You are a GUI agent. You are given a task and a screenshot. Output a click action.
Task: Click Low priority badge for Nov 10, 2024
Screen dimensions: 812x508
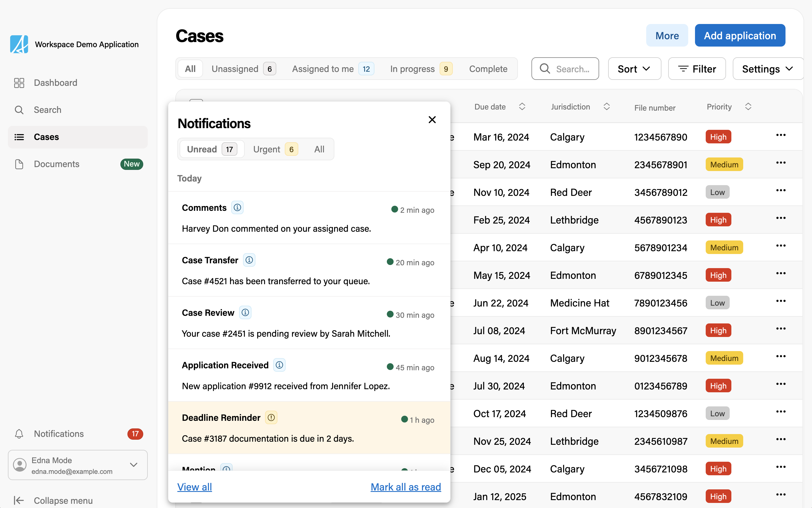click(x=717, y=192)
